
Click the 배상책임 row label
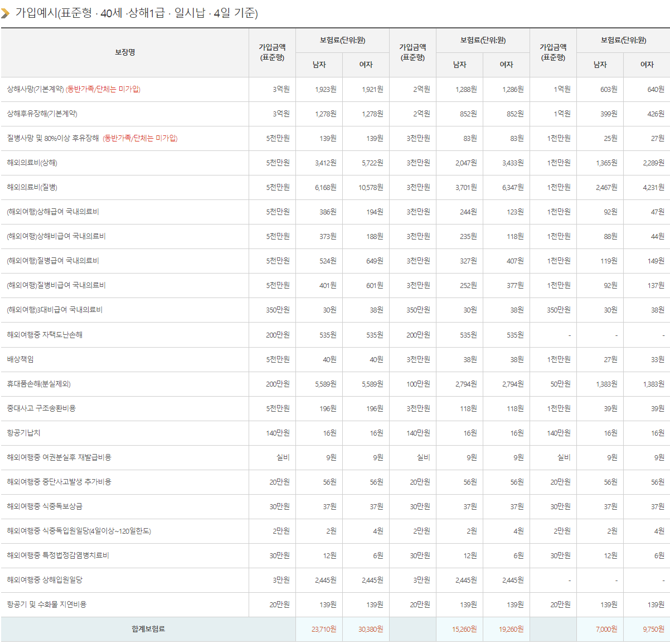[x=20, y=359]
